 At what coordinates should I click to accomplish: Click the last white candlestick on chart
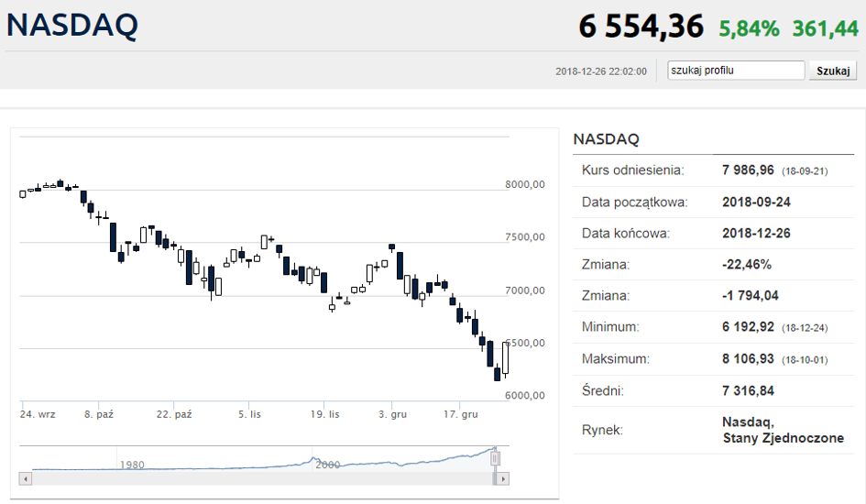coord(505,358)
